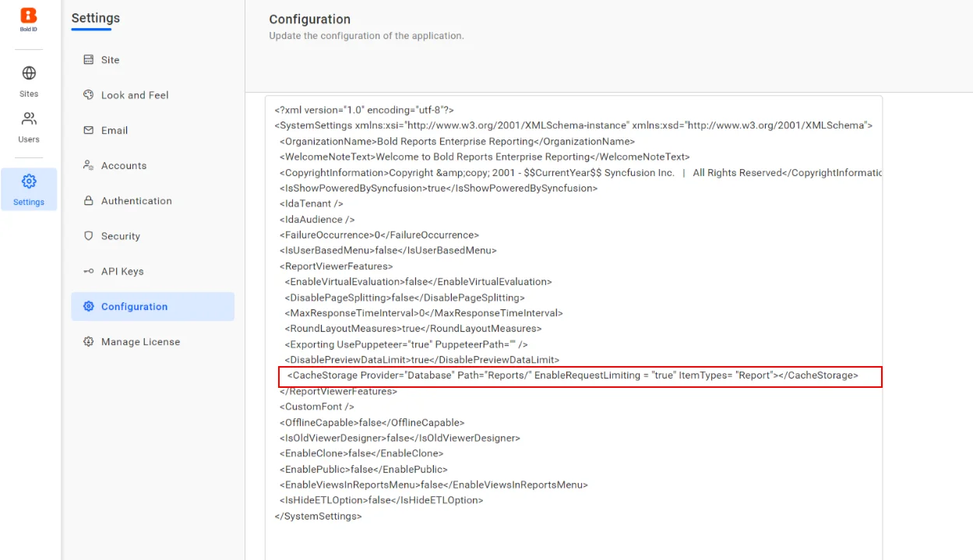
Task: Click the Email envelope icon
Action: click(x=88, y=130)
